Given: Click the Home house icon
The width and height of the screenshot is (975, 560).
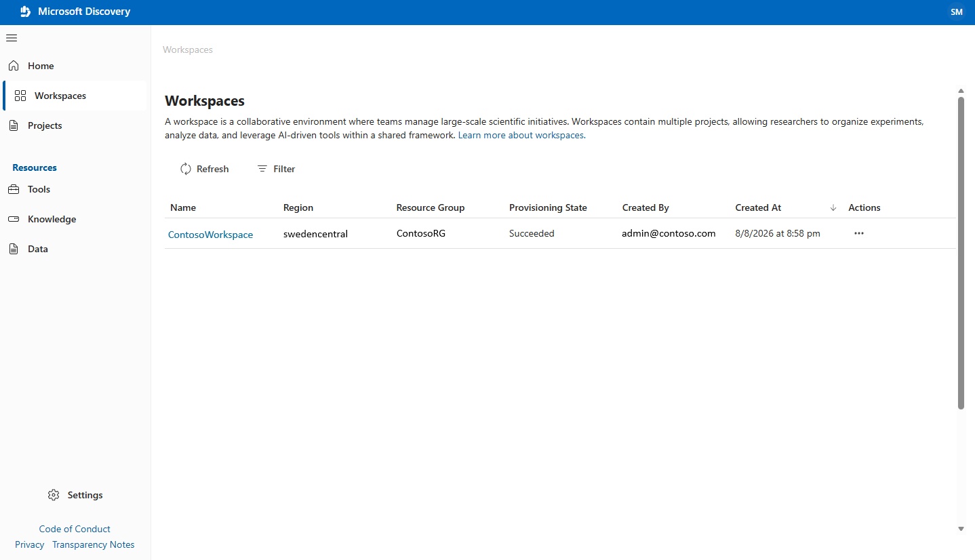Looking at the screenshot, I should click(14, 66).
